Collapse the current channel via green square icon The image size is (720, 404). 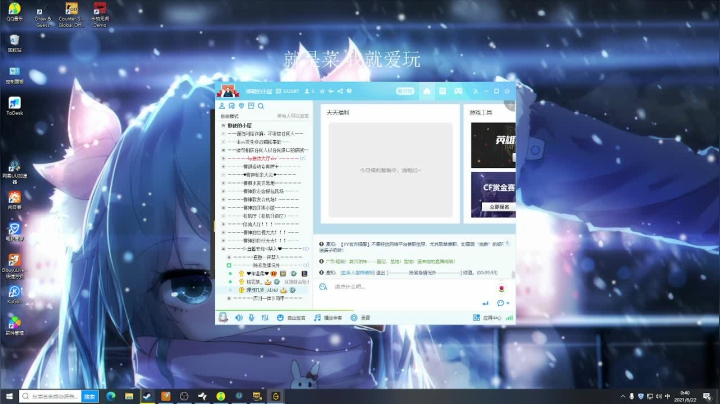click(229, 265)
